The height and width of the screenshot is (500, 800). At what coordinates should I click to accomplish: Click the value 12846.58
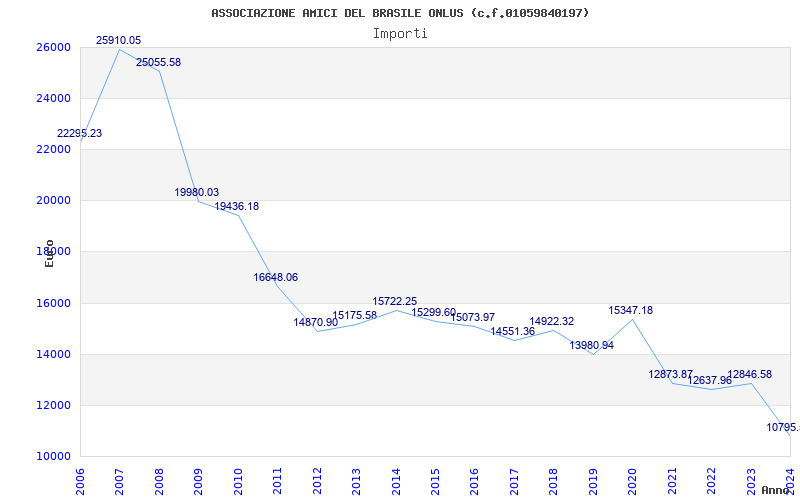(749, 374)
